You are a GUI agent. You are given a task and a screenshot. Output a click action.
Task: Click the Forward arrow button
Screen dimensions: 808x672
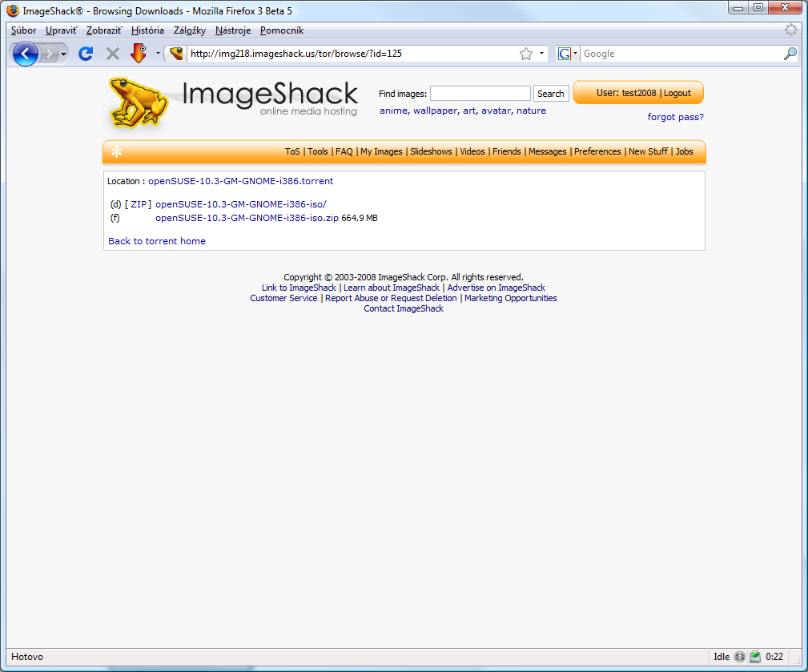[49, 54]
